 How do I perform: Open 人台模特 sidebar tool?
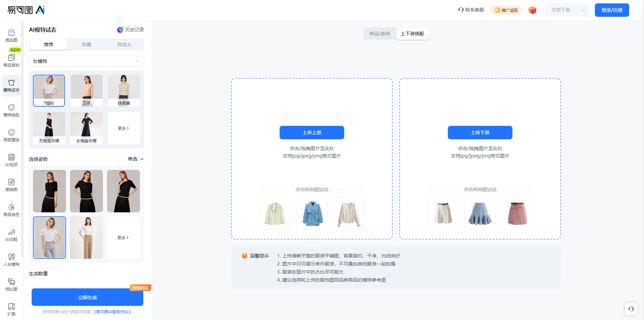tap(11, 260)
